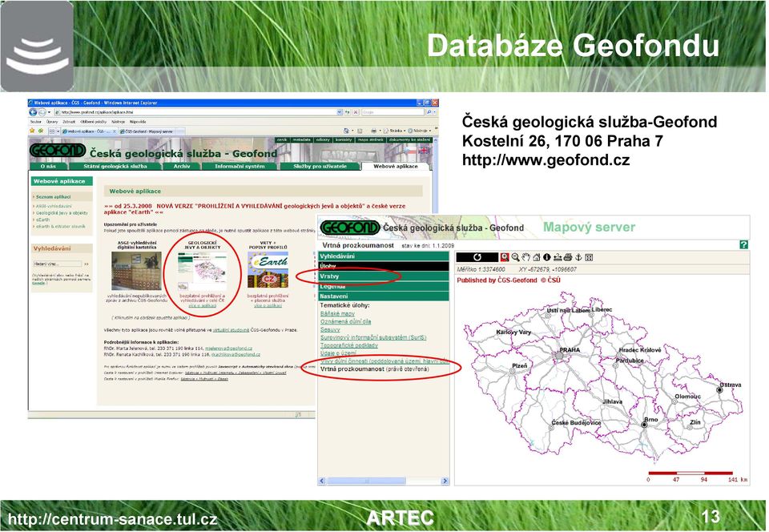The height and width of the screenshot is (532, 769).
Task: Click the 'mapa stránek' link in top bar
Action: click(370, 140)
